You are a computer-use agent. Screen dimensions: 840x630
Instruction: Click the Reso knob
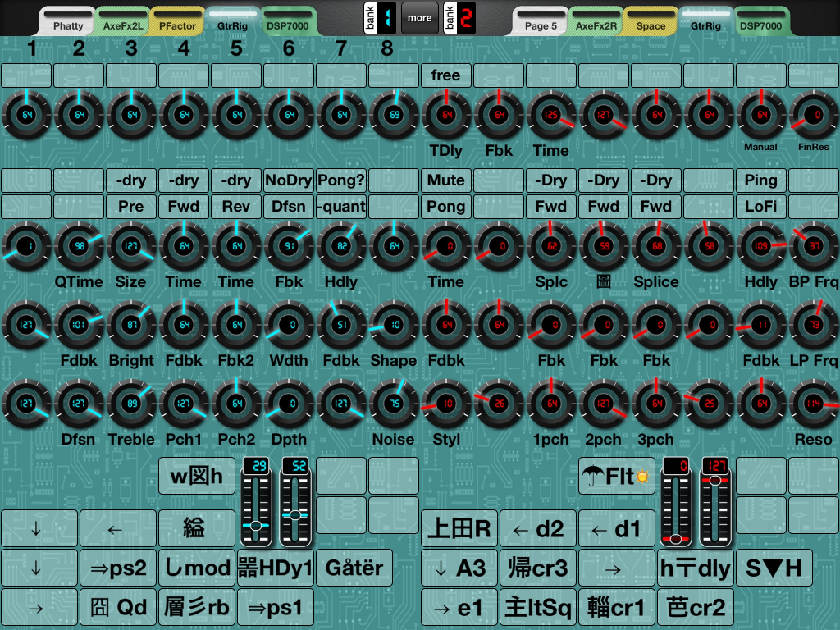(814, 404)
